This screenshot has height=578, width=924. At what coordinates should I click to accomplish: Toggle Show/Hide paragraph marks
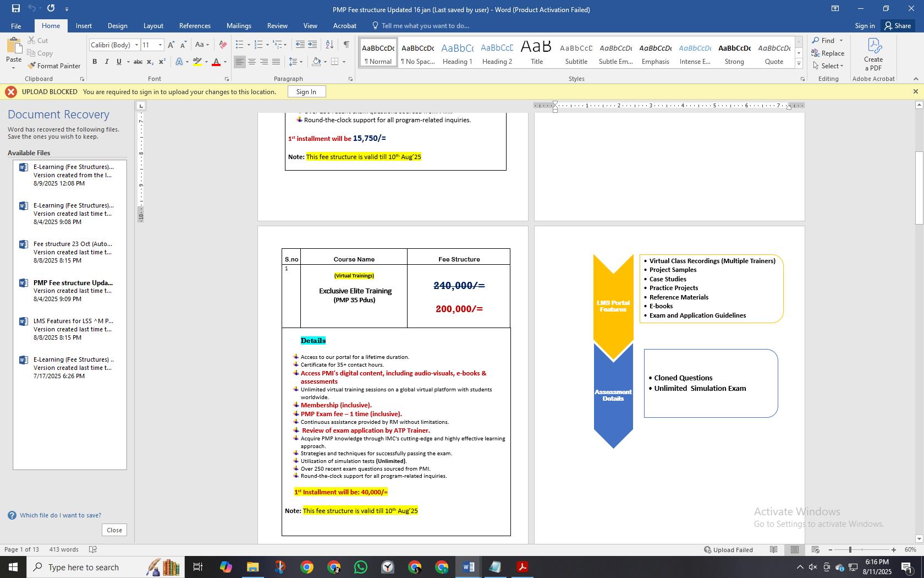click(x=346, y=45)
